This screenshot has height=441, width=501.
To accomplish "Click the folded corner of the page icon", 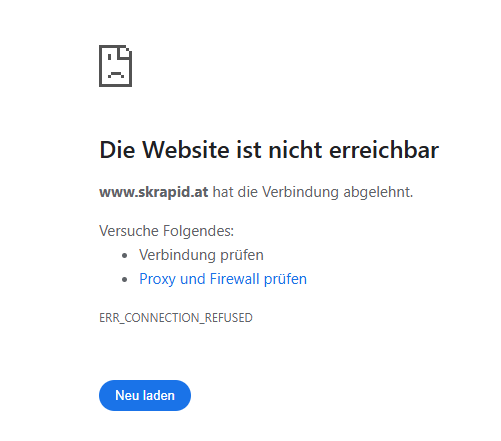I will pyautogui.click(x=125, y=53).
